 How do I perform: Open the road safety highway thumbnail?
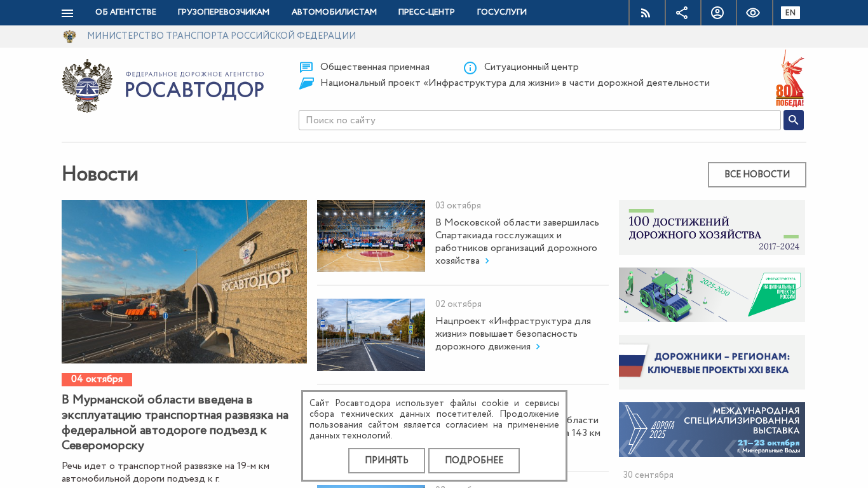pyautogui.click(x=371, y=335)
